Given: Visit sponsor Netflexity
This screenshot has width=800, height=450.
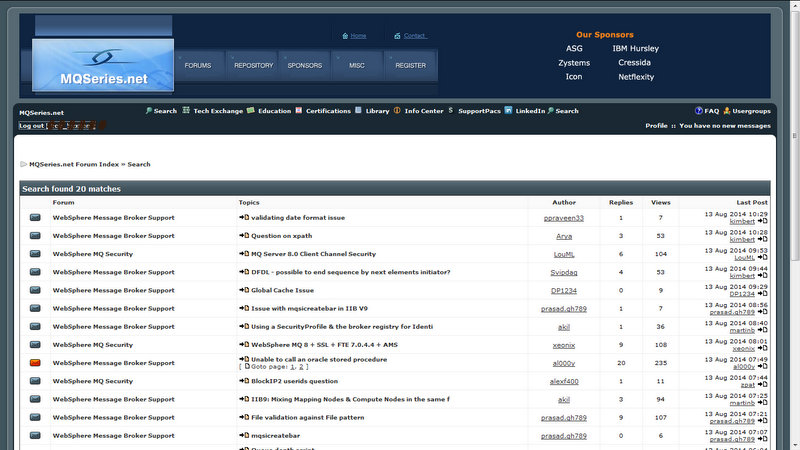Looking at the screenshot, I should point(636,77).
